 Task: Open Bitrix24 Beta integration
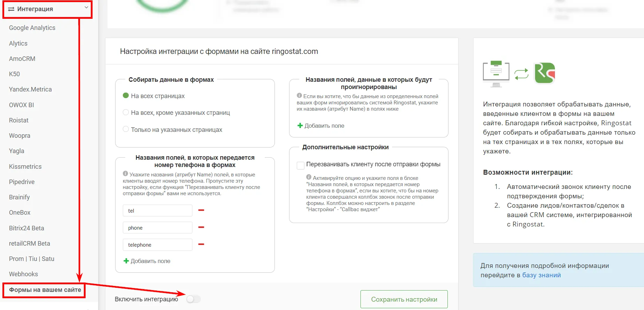point(26,228)
